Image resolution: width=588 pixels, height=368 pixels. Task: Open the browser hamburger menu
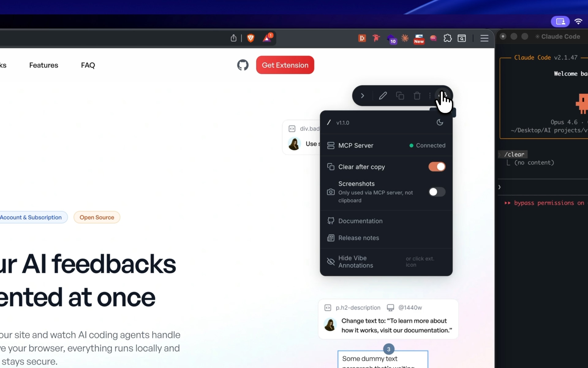[x=484, y=38]
